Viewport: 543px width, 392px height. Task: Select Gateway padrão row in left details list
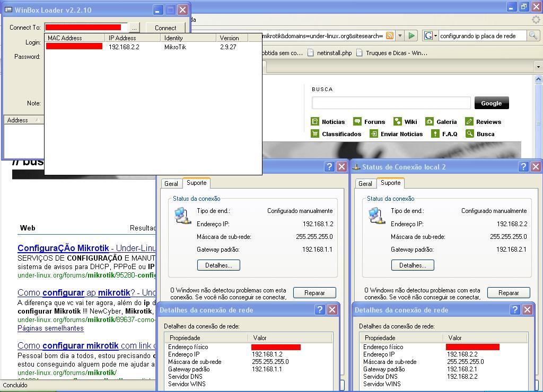coord(249,369)
